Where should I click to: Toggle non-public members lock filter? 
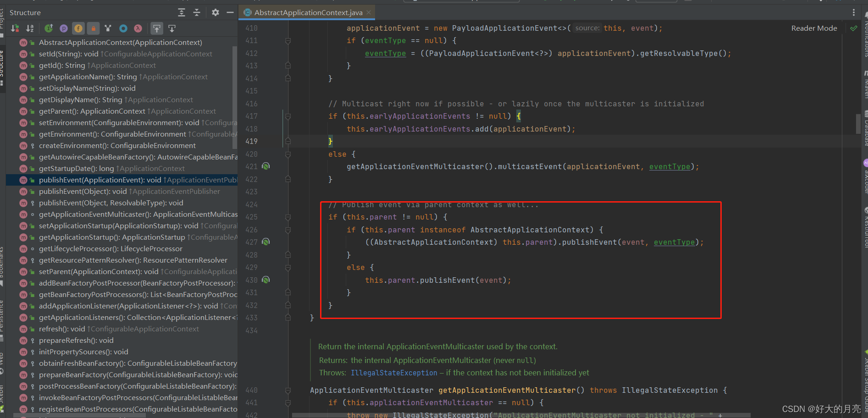tap(93, 28)
